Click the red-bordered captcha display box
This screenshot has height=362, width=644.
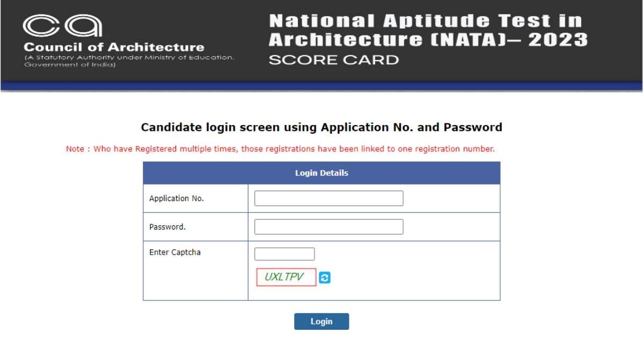click(286, 277)
